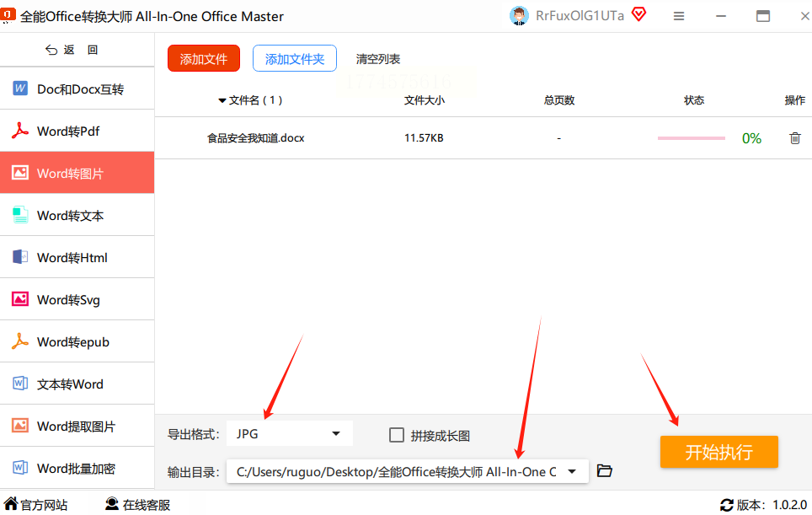This screenshot has width=812, height=515.
Task: Select Word转epub sidebar item
Action: (77, 341)
